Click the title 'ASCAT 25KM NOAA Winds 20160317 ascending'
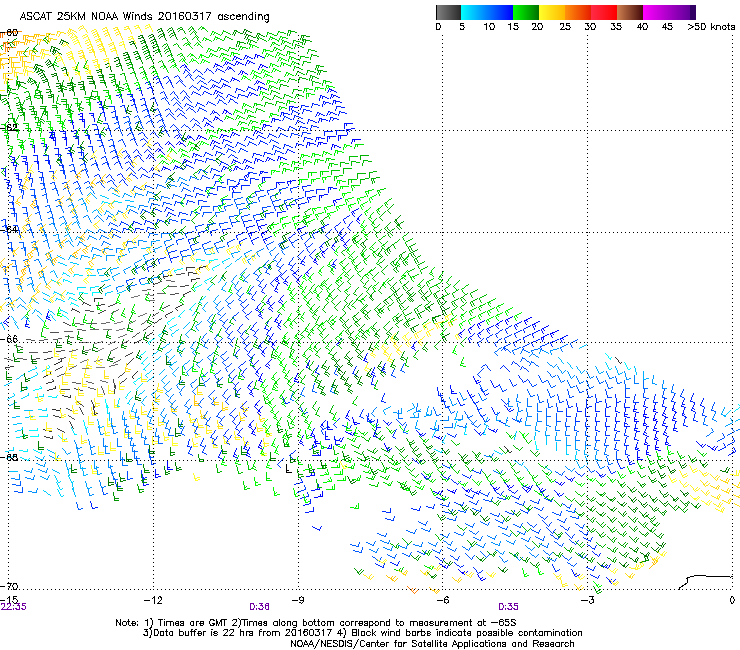The image size is (740, 650). 144,17
